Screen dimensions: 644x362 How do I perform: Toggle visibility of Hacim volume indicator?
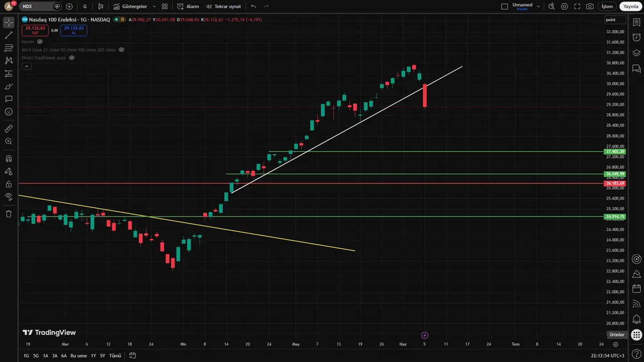pyautogui.click(x=40, y=41)
